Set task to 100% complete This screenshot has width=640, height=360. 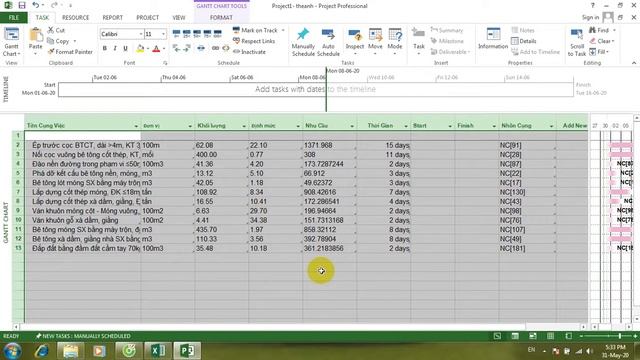pyautogui.click(x=218, y=33)
